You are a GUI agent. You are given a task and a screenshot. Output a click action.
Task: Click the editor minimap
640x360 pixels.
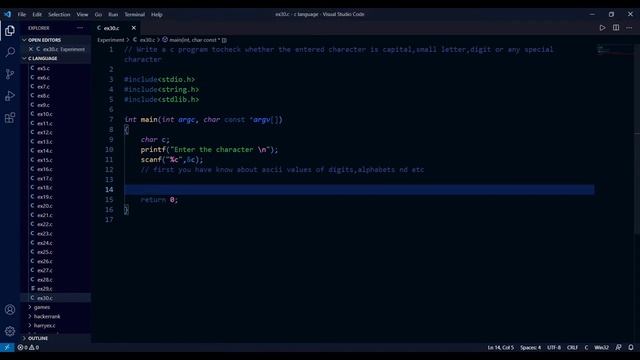tap(614, 51)
